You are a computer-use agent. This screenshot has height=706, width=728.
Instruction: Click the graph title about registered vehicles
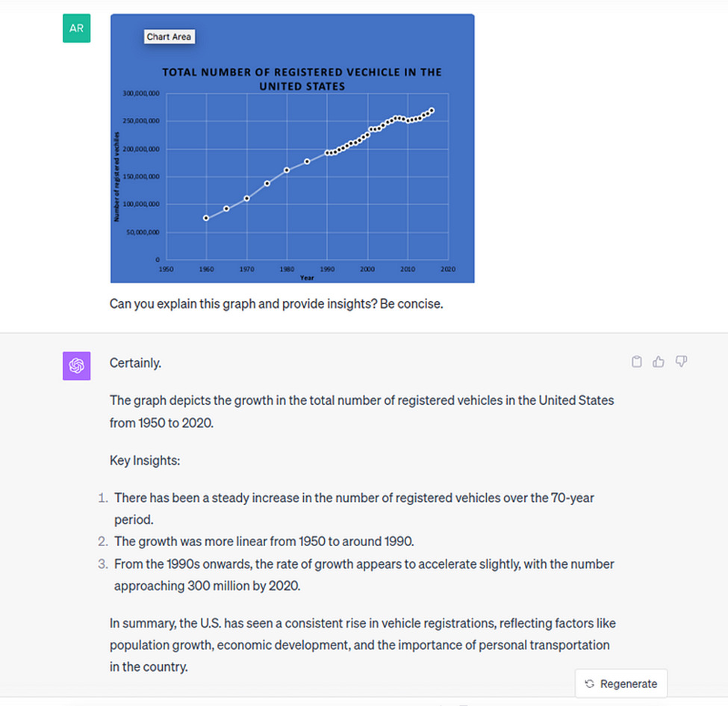[x=302, y=78]
